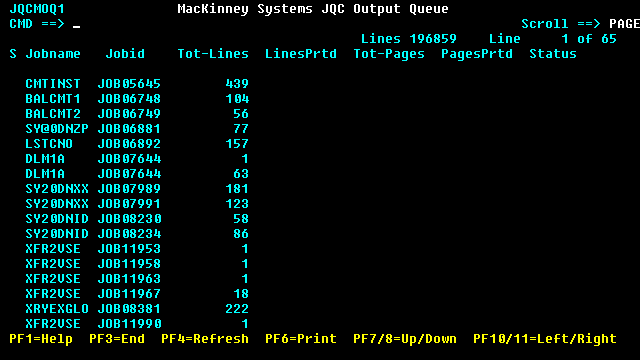The height and width of the screenshot is (360, 640).
Task: Click the Tot-Pages column header
Action: (x=389, y=54)
